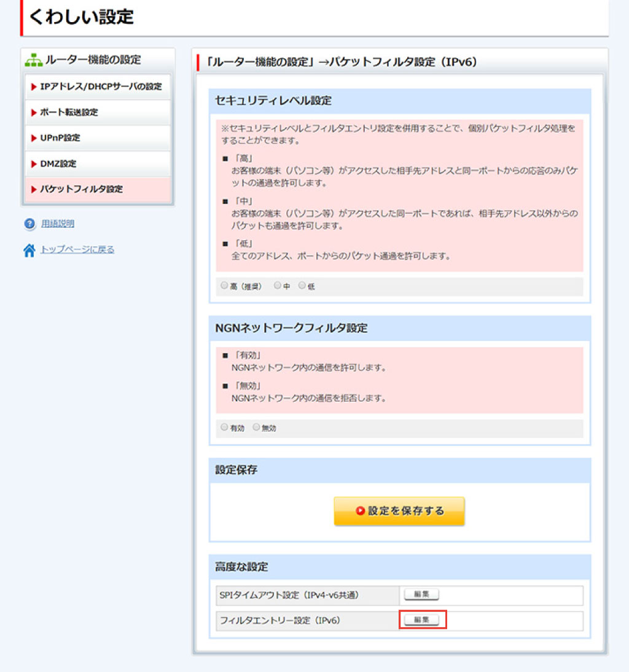Screen dimensions: 629x672
Task: Click the くわしい設定 page title
Action: pyautogui.click(x=82, y=17)
